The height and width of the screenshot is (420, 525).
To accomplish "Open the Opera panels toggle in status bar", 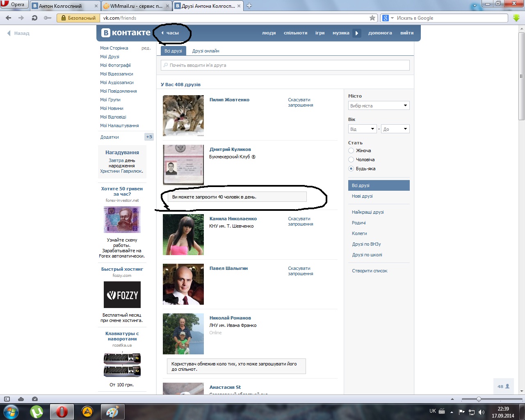I will pos(7,399).
